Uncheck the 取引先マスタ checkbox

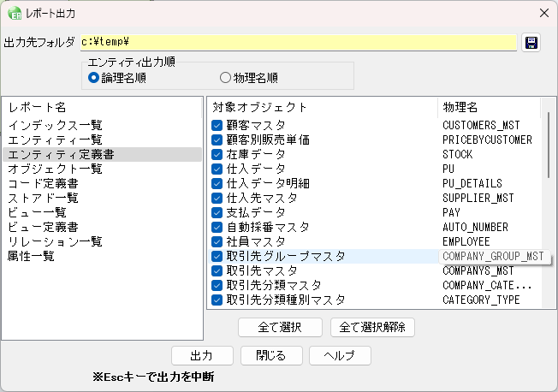[x=217, y=271]
